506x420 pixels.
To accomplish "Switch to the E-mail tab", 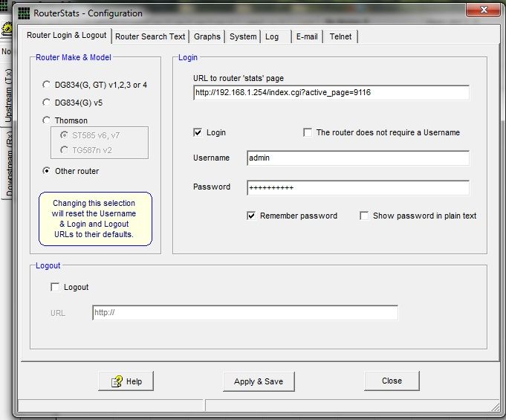I will (307, 36).
